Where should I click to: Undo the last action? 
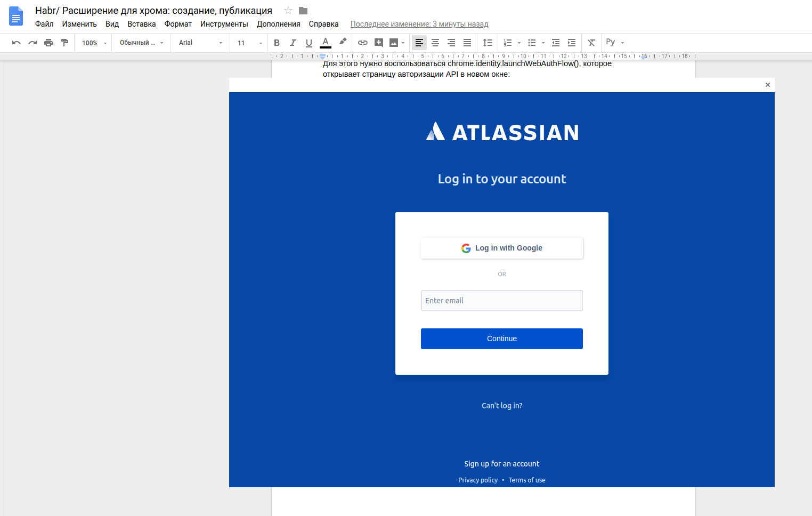[17, 43]
